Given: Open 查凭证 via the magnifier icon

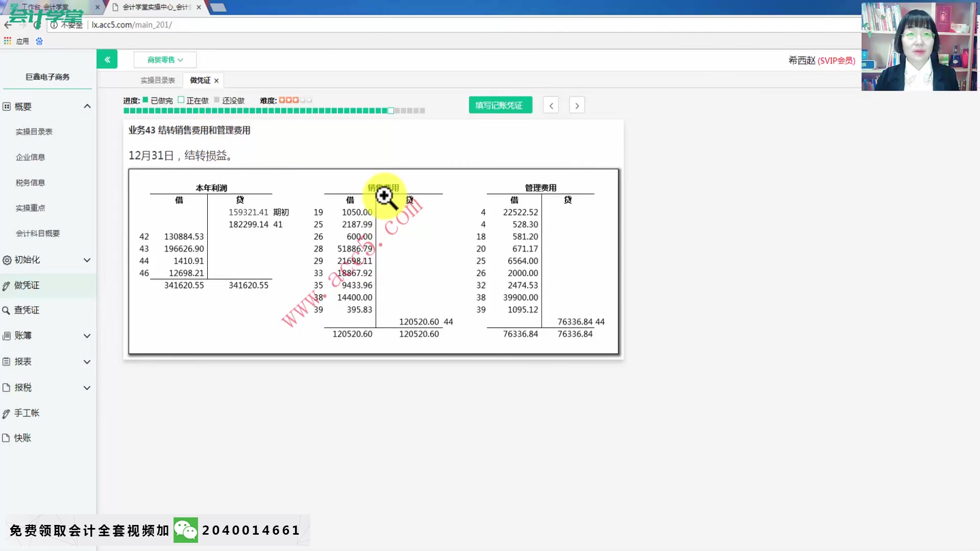Looking at the screenshot, I should (7, 310).
